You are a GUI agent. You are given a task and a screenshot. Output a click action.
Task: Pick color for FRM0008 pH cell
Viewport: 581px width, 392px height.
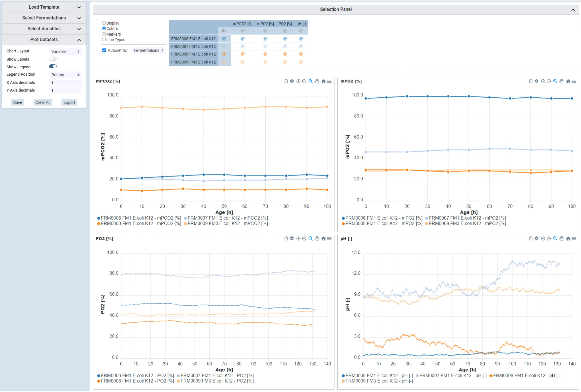pos(301,54)
